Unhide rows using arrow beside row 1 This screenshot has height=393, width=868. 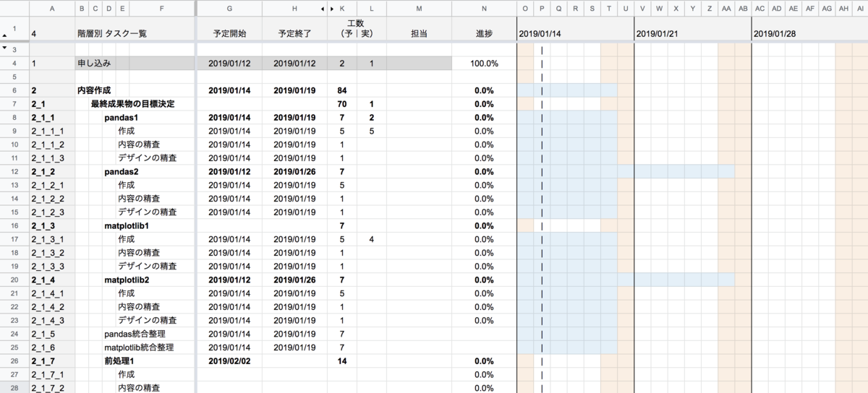click(5, 34)
